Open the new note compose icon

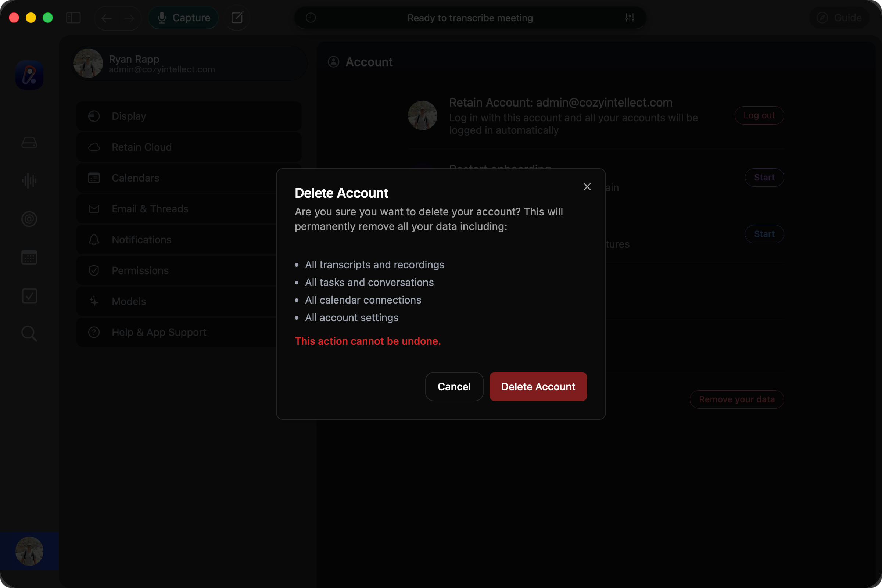point(237,18)
